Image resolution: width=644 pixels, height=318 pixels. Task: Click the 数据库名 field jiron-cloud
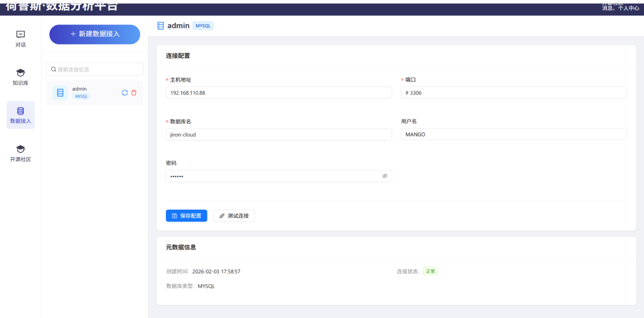pos(279,134)
